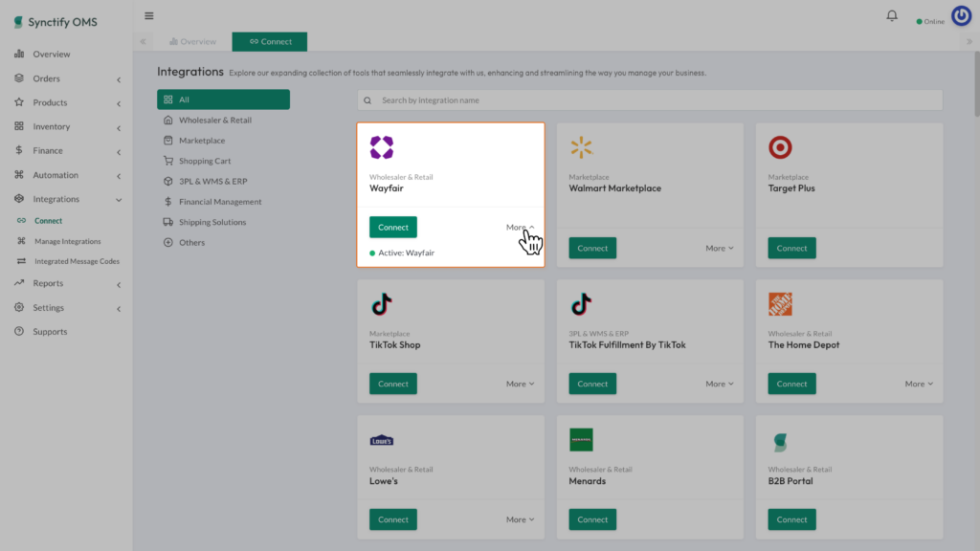This screenshot has width=980, height=551.
Task: Click the search by integration name field
Action: [x=650, y=99]
